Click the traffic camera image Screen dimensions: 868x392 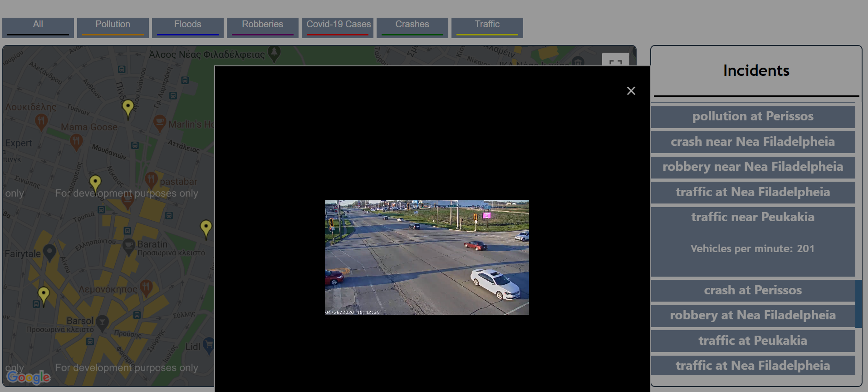tap(427, 257)
